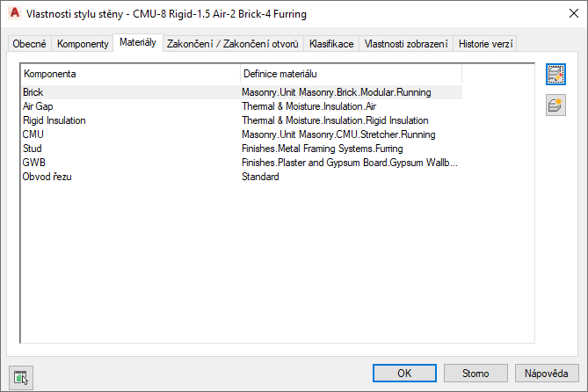Switch to the Obecné tab
This screenshot has height=392, width=588.
point(29,44)
